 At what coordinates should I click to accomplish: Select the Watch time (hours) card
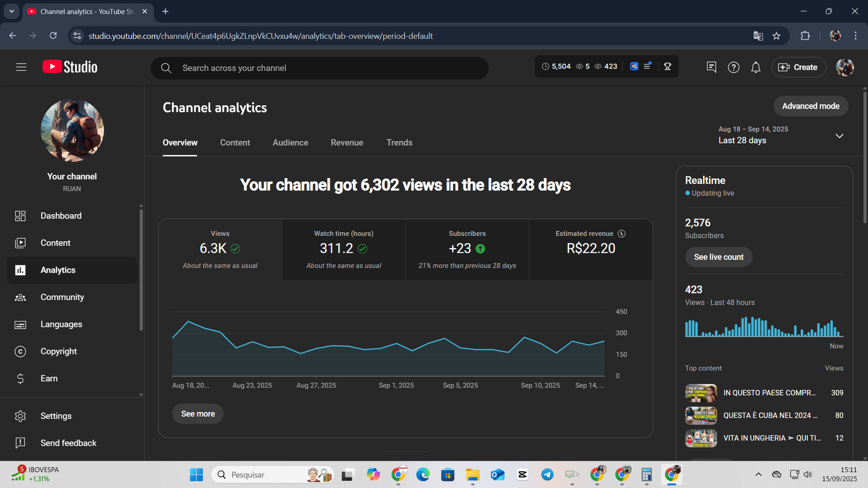(344, 249)
